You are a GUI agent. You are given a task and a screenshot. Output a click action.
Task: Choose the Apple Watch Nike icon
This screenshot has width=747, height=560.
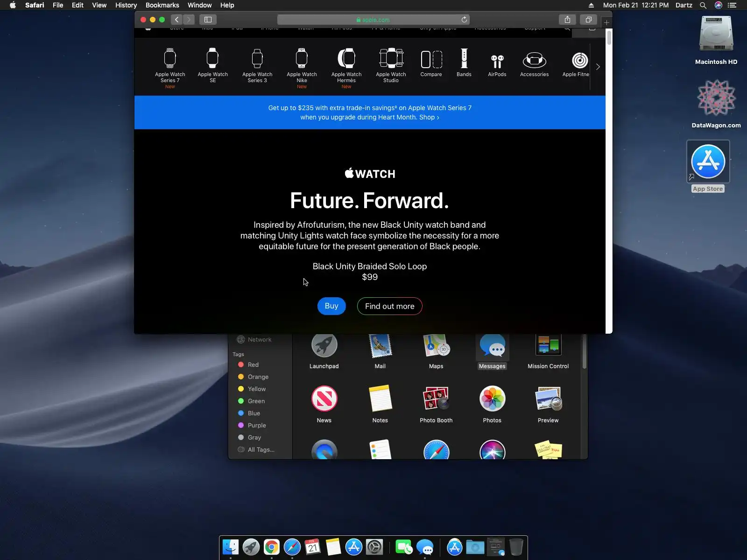coord(302,58)
